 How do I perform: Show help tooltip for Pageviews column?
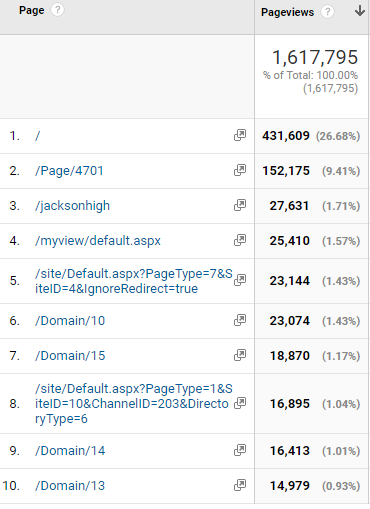click(x=327, y=12)
